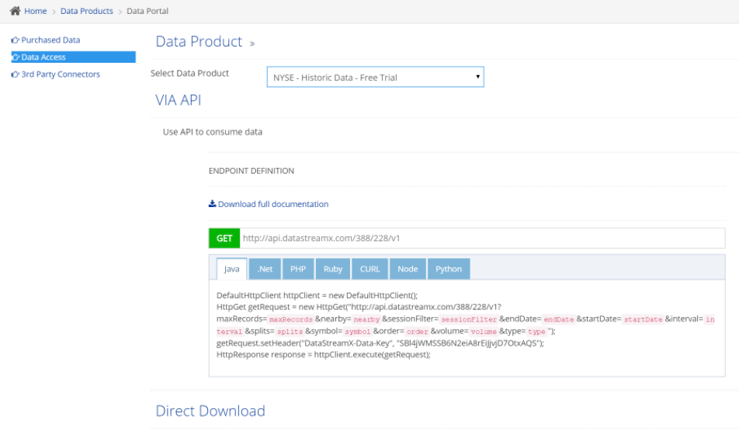739x434 pixels.
Task: Click the volume parameter placeholder in code
Action: point(484,331)
